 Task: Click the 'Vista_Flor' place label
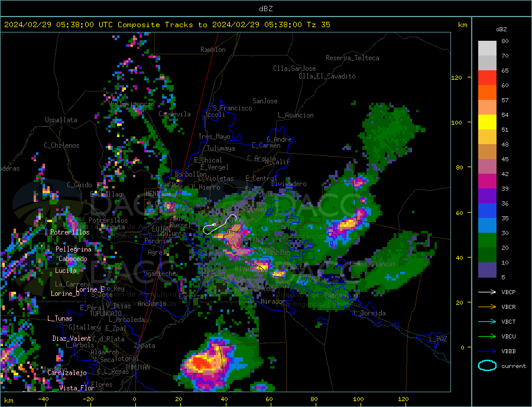click(77, 388)
